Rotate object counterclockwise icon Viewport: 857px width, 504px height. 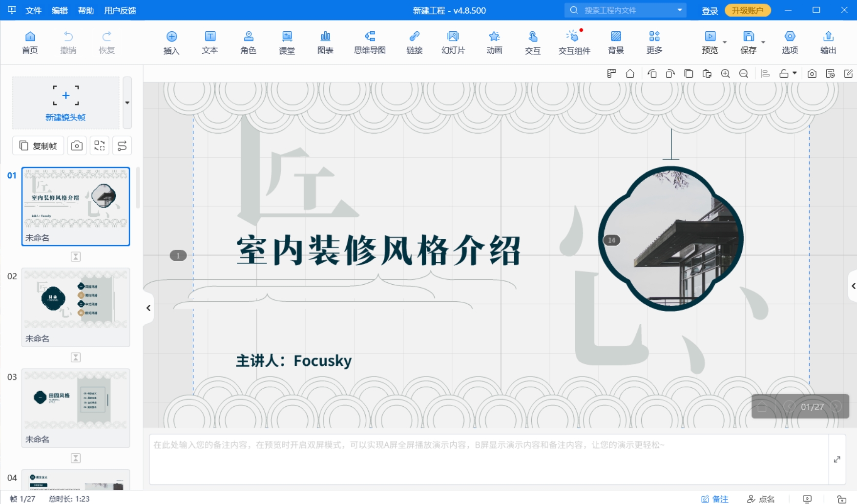(x=652, y=73)
